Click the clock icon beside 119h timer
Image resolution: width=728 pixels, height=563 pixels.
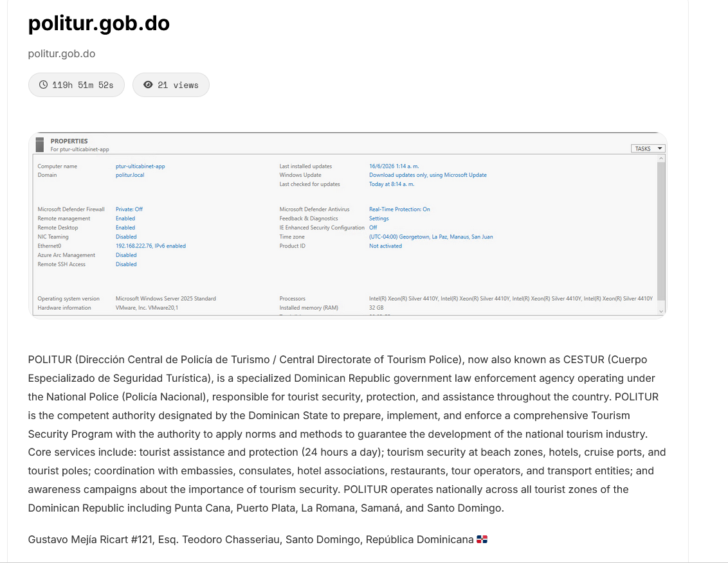click(x=43, y=84)
